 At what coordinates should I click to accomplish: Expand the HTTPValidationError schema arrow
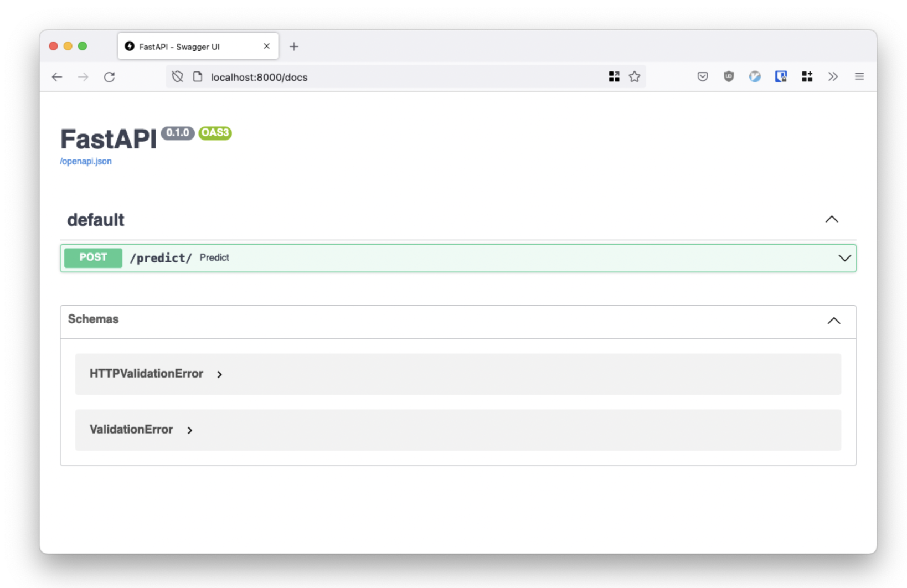pos(220,374)
